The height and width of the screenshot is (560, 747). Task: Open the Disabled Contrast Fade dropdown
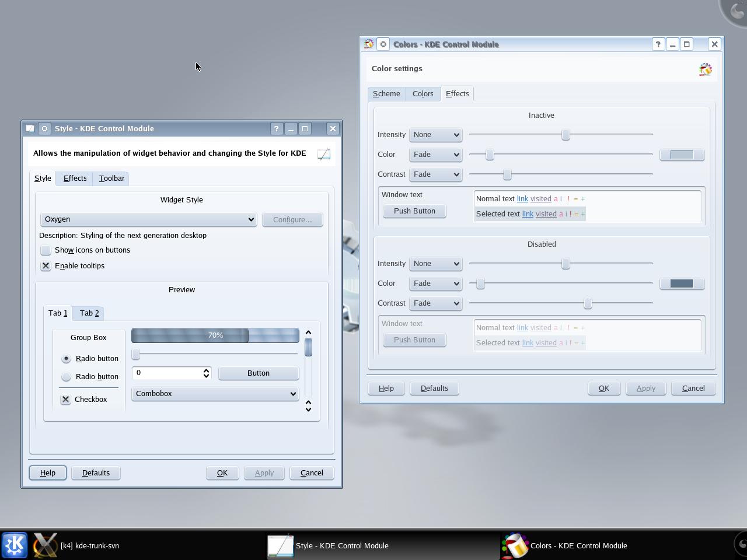coord(435,303)
